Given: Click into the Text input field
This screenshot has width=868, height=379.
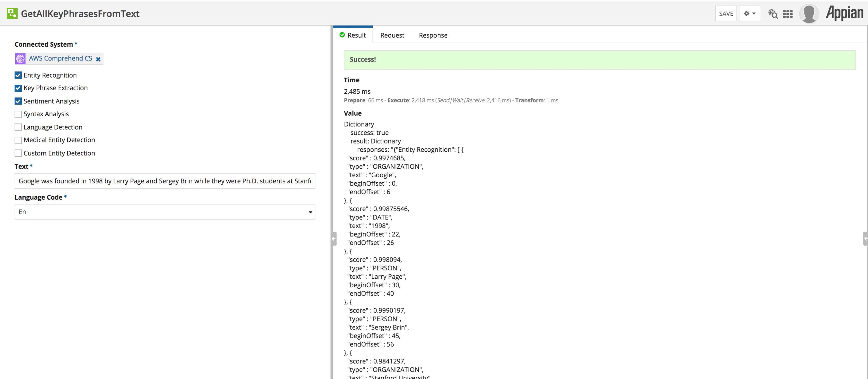Looking at the screenshot, I should click(165, 181).
